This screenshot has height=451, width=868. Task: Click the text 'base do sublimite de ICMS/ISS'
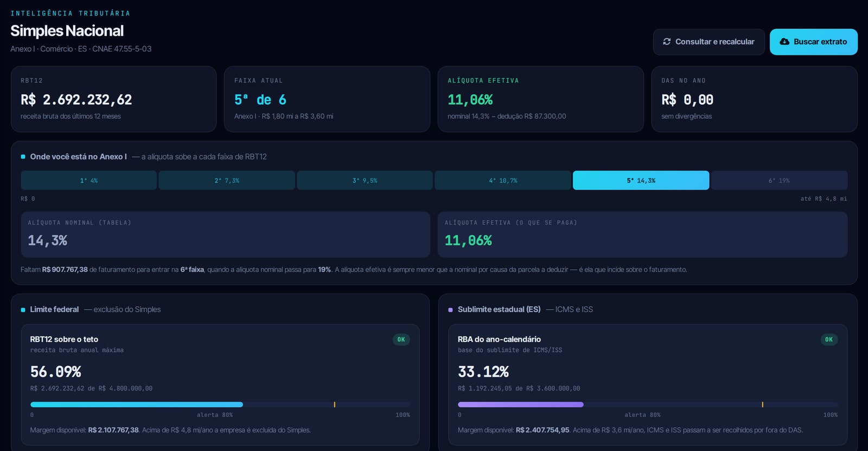(x=510, y=350)
